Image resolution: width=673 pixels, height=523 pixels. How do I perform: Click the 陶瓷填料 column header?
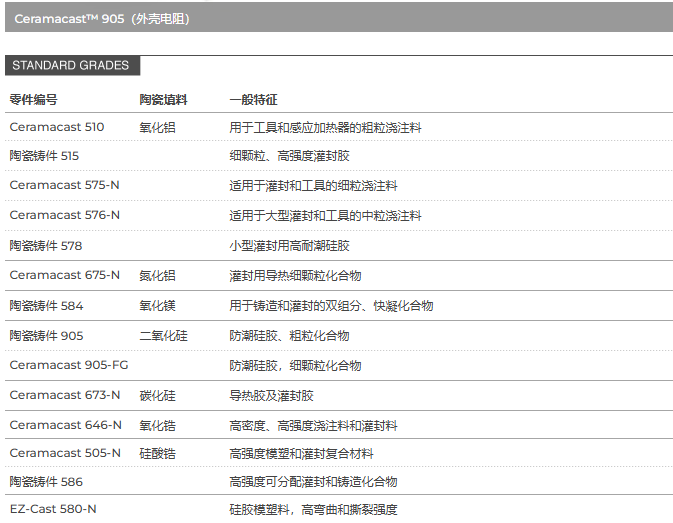point(163,100)
